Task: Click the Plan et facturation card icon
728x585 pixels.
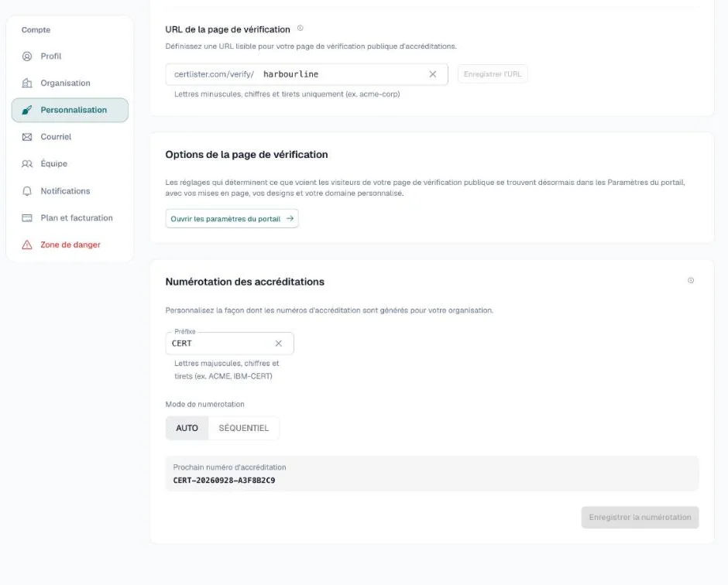Action: click(27, 218)
